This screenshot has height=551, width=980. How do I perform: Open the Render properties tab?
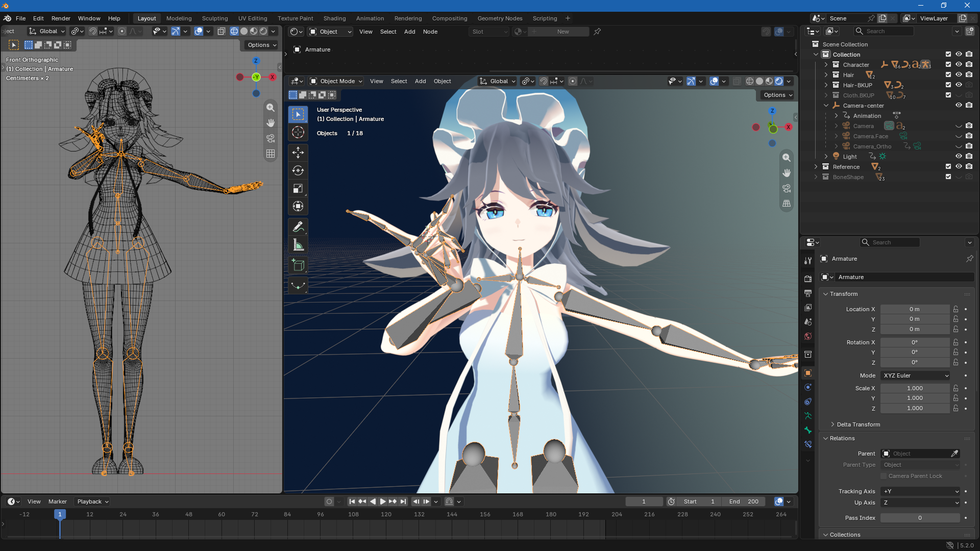(808, 279)
